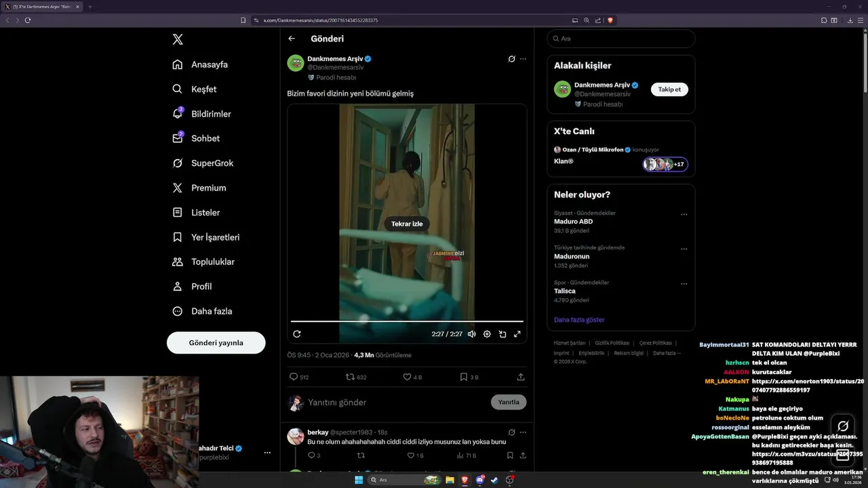Open SuperGrok from the sidebar
Screen dimensions: 868x488
click(x=203, y=163)
